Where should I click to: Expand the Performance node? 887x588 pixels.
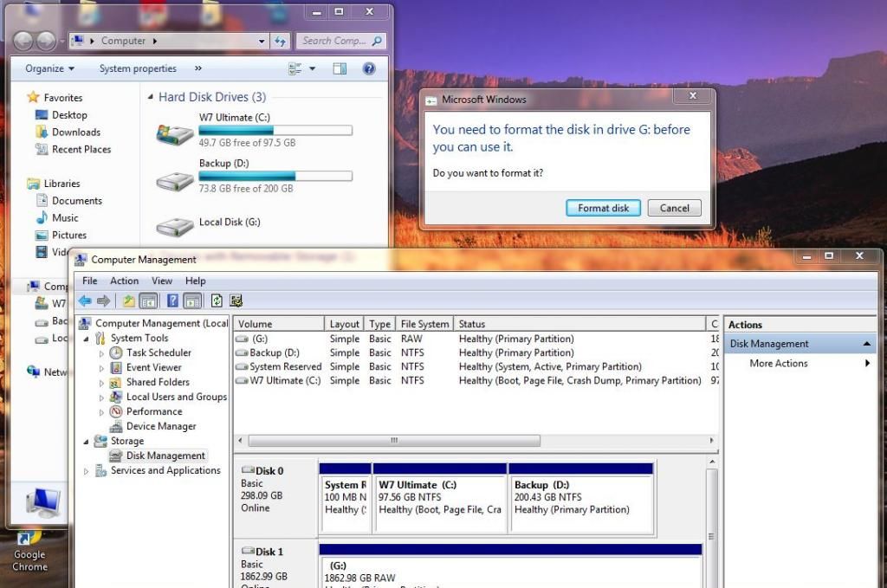coord(101,412)
